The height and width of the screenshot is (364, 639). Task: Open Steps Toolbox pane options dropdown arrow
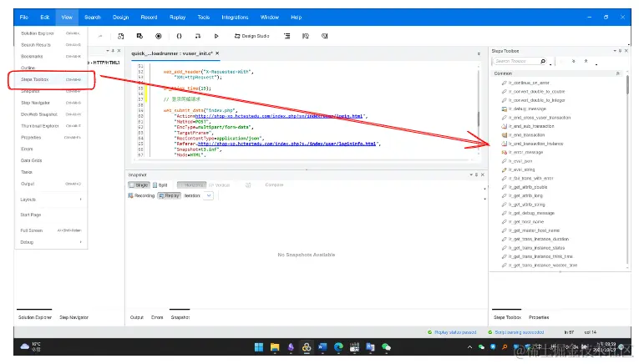click(x=615, y=51)
